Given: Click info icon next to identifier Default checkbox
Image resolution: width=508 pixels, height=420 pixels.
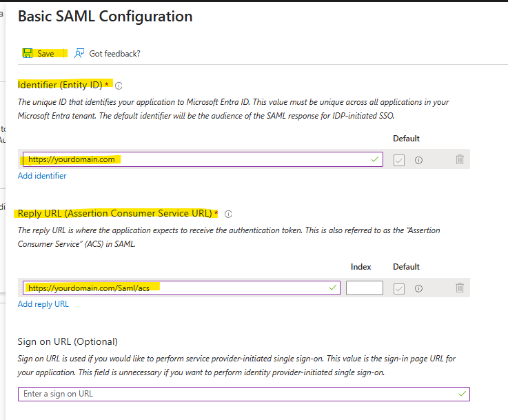Looking at the screenshot, I should pos(418,160).
